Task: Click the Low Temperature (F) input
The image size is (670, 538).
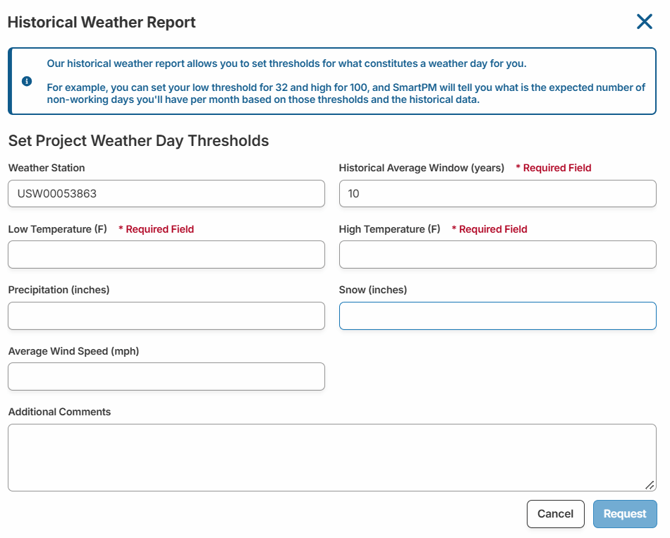Action: [x=166, y=255]
